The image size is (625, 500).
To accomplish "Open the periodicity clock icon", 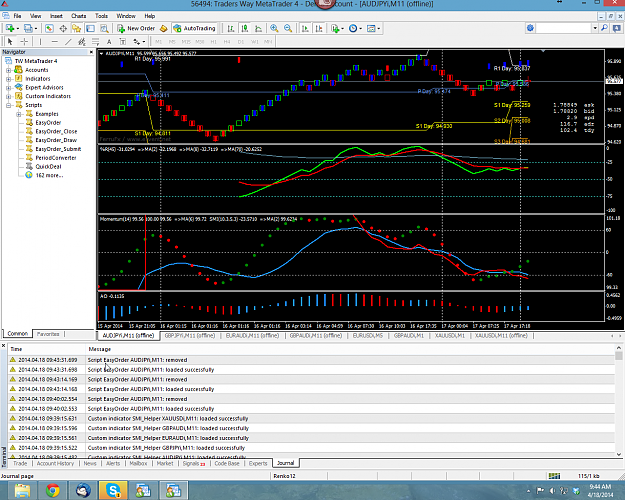I will coord(353,28).
